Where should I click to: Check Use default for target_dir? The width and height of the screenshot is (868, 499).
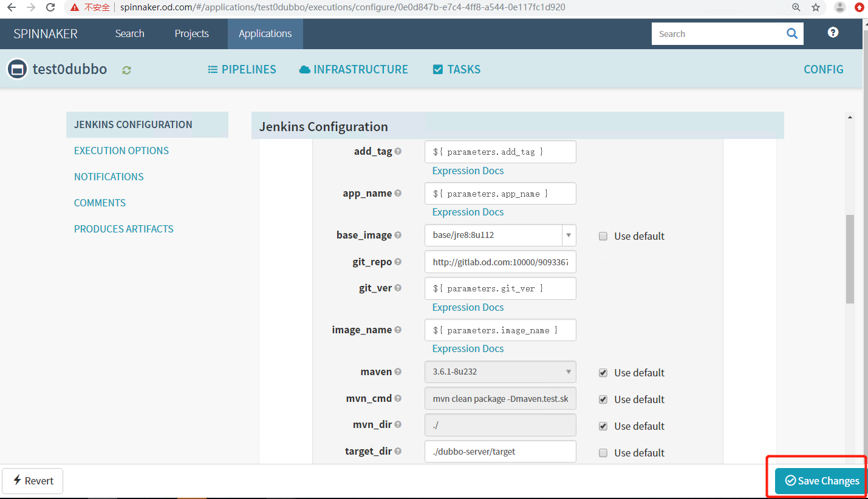[603, 453]
